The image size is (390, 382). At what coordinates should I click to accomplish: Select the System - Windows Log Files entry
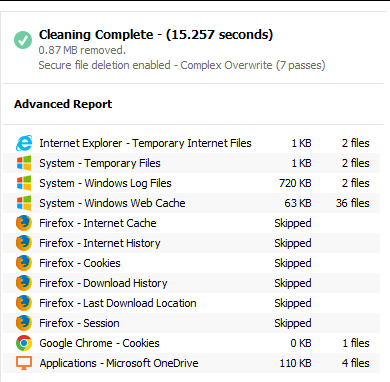pos(192,183)
